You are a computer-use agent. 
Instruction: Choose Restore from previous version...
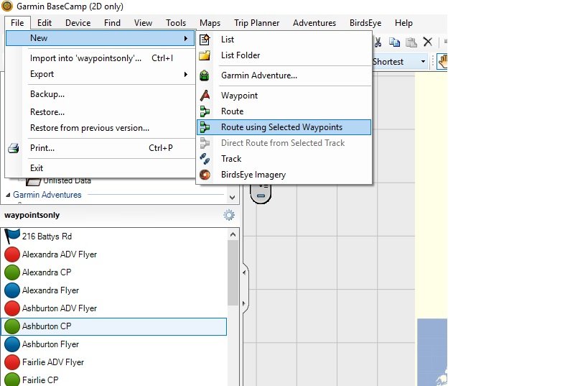point(100,128)
